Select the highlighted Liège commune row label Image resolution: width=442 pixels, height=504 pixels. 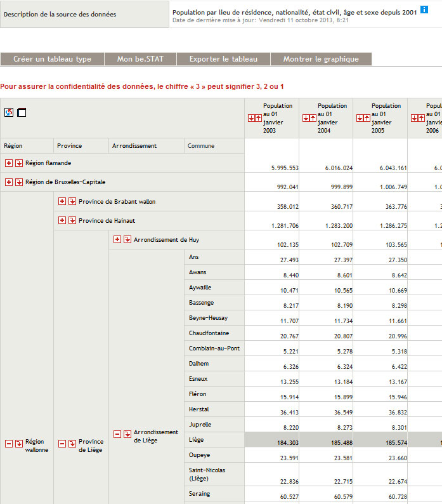point(196,440)
